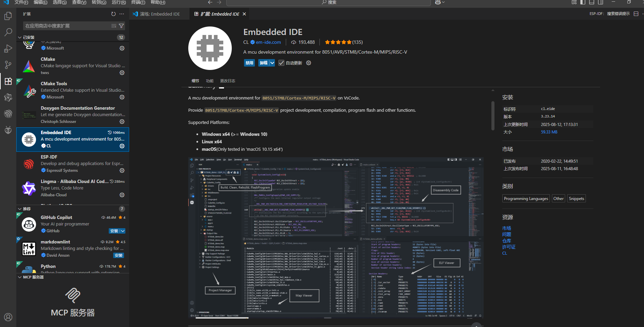
Task: Close the 扩展 Embedded IDE tab
Action: click(x=244, y=14)
